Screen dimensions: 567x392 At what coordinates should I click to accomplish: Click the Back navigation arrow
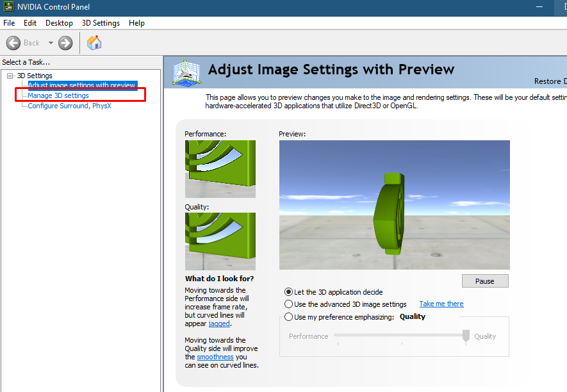click(13, 42)
